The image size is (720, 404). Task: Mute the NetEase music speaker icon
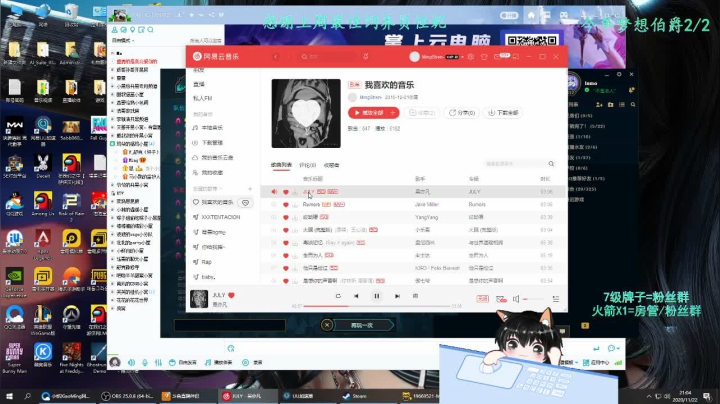click(x=516, y=299)
